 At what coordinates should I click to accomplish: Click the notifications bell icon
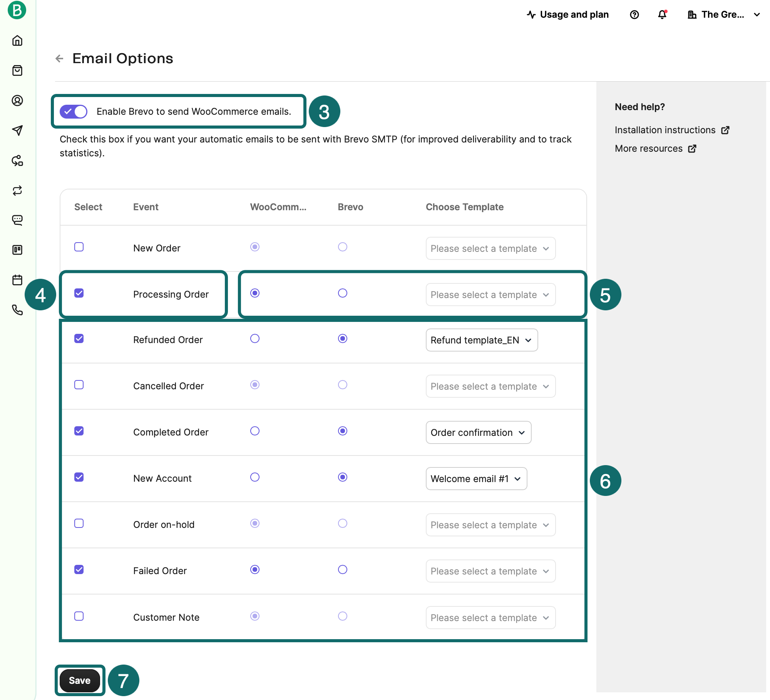click(662, 15)
